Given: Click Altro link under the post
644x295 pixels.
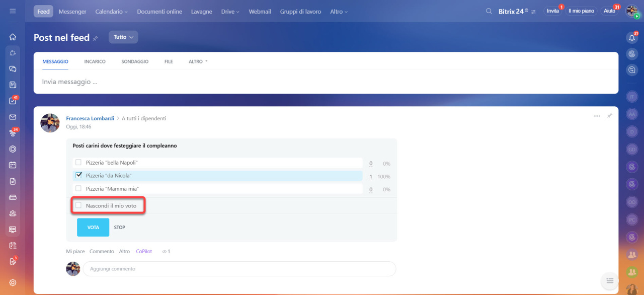Looking at the screenshot, I should coord(124,251).
